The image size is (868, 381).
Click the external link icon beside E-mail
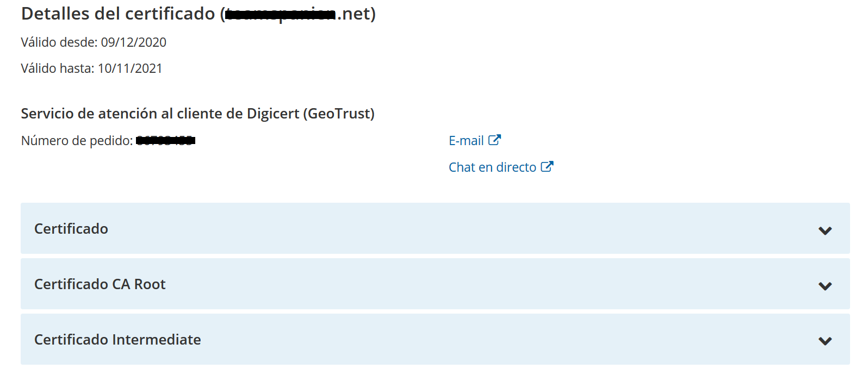coord(494,140)
